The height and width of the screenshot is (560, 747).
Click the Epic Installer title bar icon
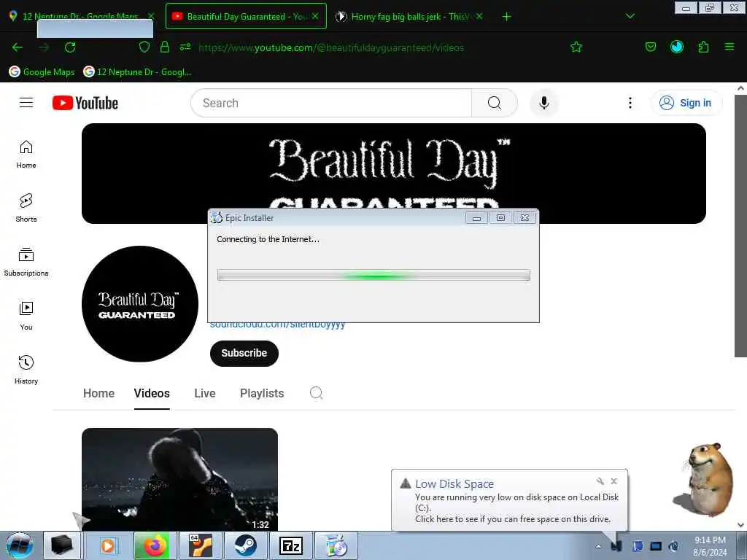[216, 217]
